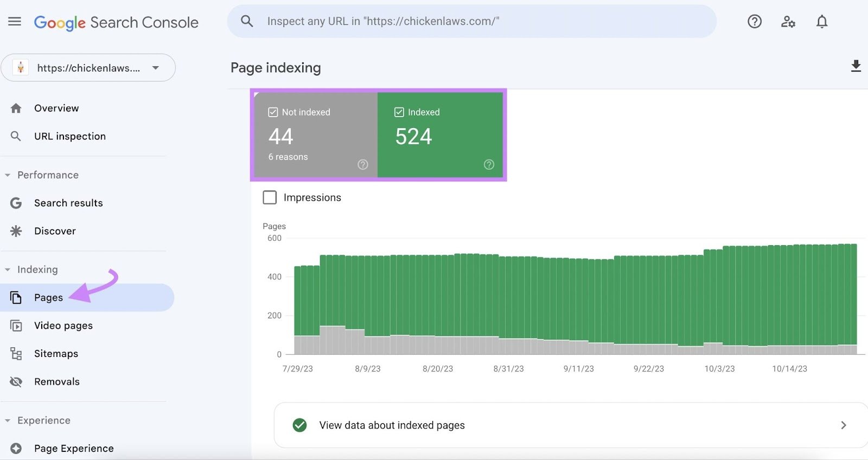
Task: Click the Removals crossed-eye icon
Action: (x=16, y=382)
